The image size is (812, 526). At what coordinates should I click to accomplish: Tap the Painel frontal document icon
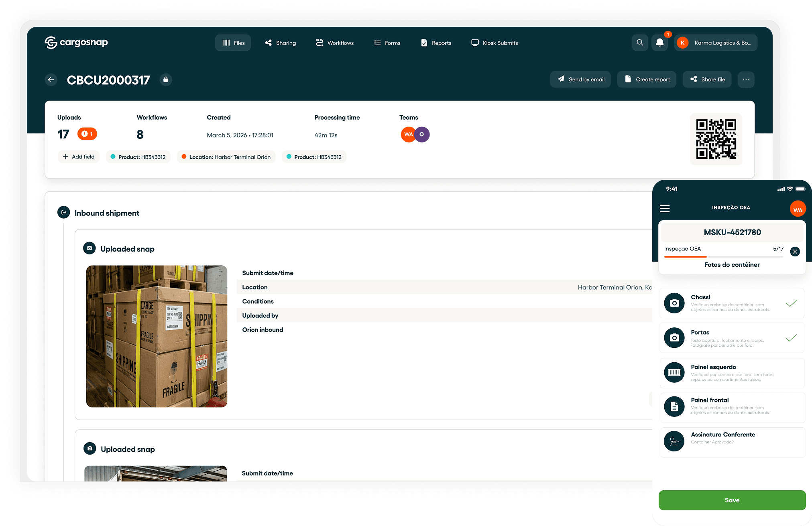click(674, 407)
